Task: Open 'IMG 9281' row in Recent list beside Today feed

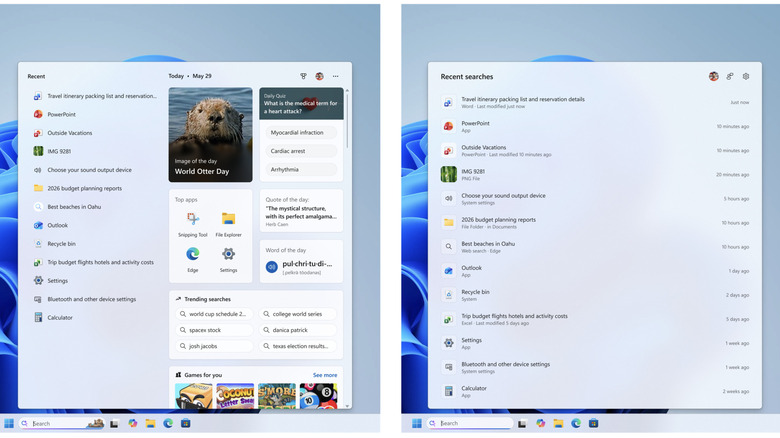Action: coord(95,151)
